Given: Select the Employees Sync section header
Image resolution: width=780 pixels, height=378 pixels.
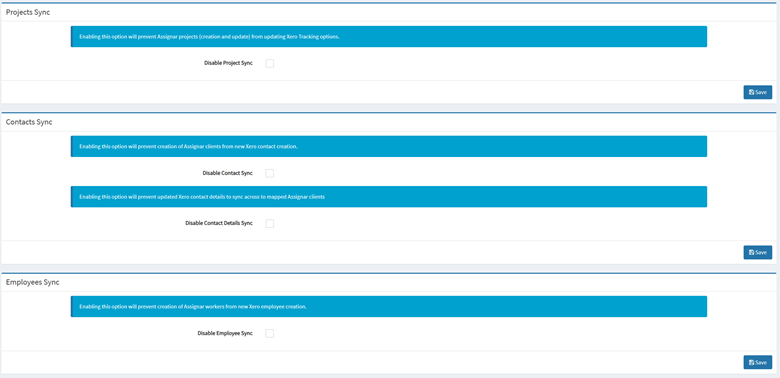Looking at the screenshot, I should [32, 282].
